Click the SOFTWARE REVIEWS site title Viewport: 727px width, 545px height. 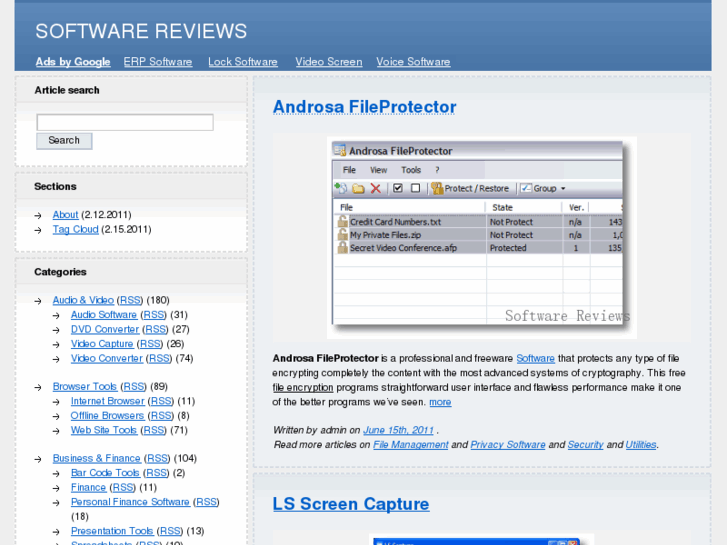[x=141, y=31]
